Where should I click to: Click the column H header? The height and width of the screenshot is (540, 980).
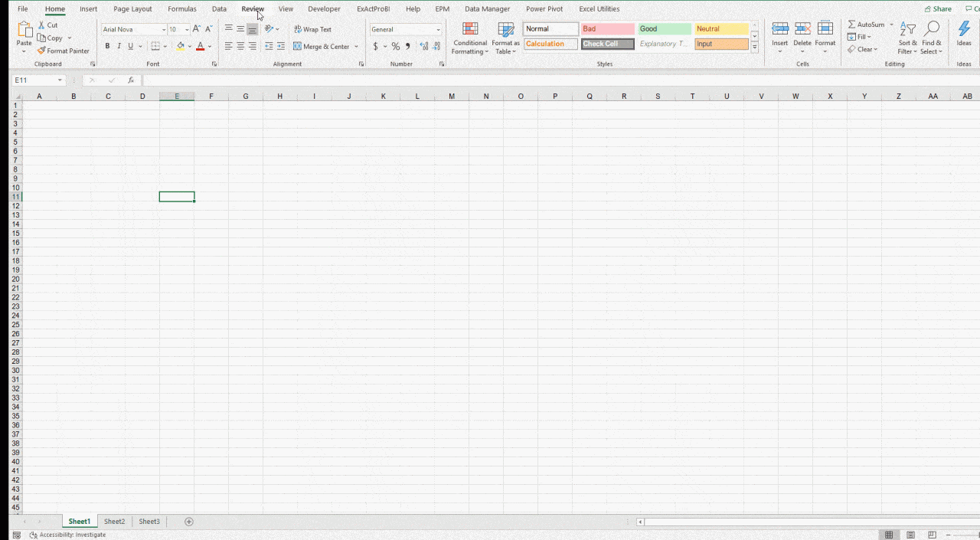tap(280, 97)
